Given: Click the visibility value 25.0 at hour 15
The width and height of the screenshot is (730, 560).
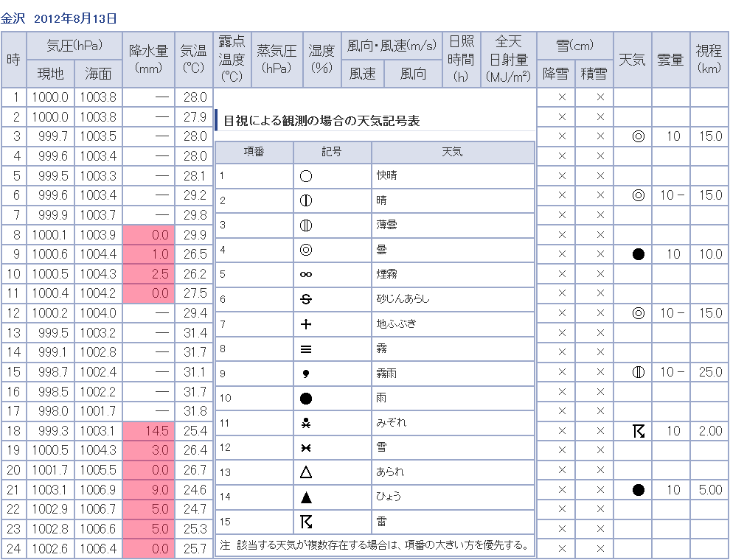Looking at the screenshot, I should [x=710, y=371].
